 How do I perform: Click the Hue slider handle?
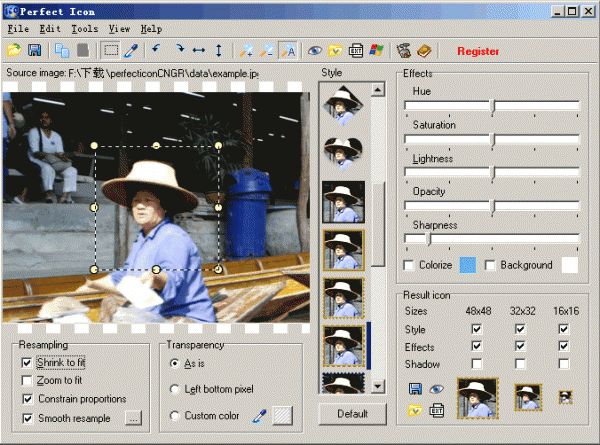click(x=493, y=106)
